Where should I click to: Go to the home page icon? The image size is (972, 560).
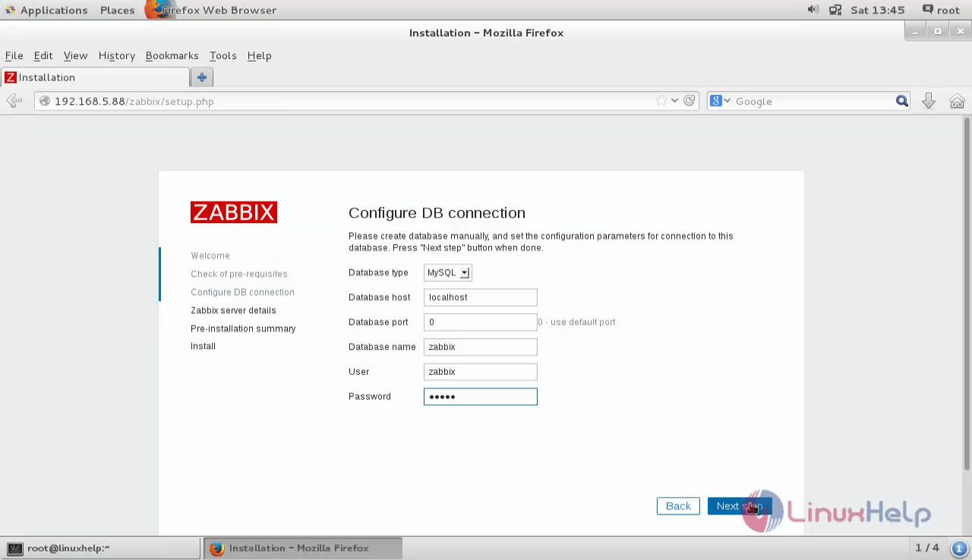click(x=957, y=101)
